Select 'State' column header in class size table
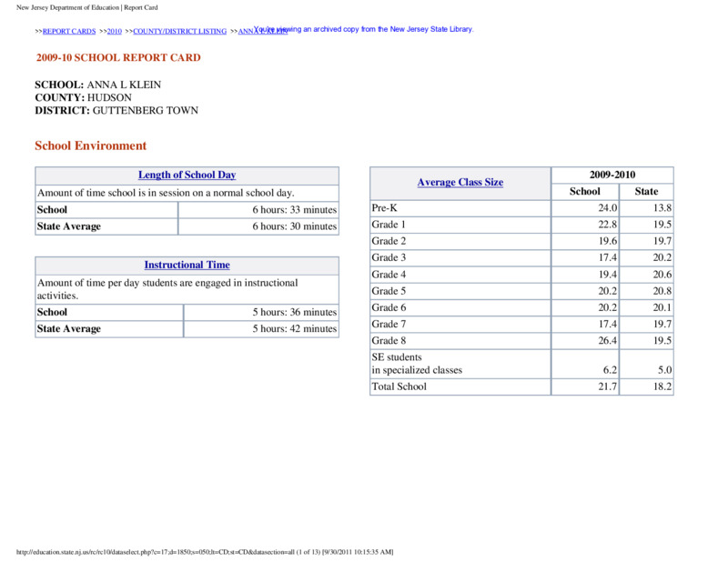This screenshot has height=562, width=728. pos(646,192)
